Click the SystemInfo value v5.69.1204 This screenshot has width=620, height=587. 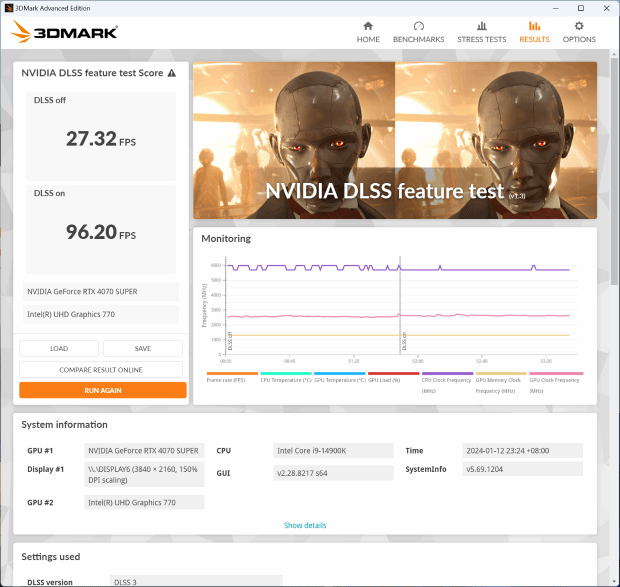coord(522,469)
